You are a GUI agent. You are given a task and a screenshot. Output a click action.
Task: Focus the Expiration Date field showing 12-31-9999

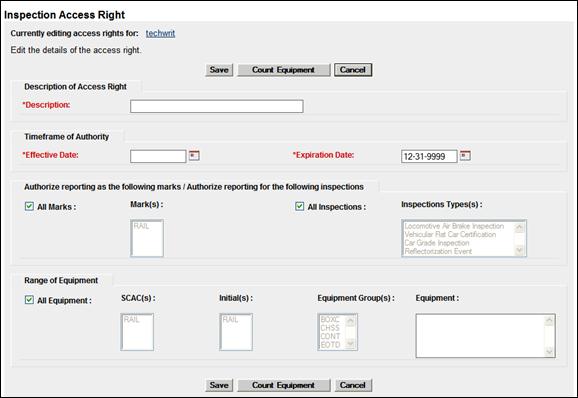click(429, 156)
